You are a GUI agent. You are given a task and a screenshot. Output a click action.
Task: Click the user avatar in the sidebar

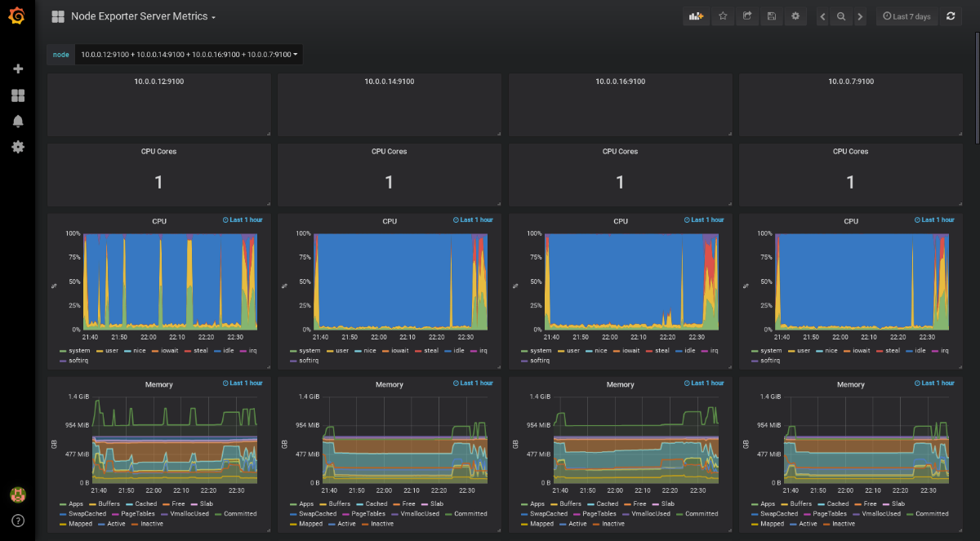point(17,494)
